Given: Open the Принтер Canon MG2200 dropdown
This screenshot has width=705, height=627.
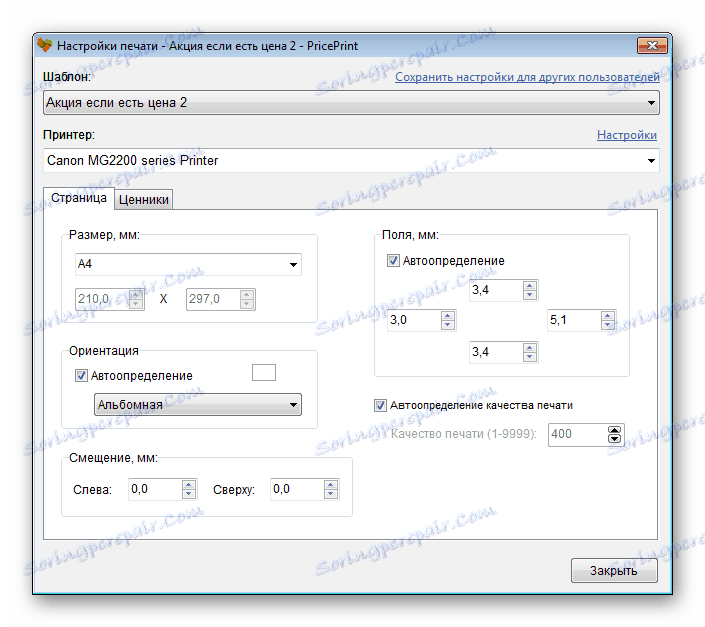Looking at the screenshot, I should click(x=351, y=160).
